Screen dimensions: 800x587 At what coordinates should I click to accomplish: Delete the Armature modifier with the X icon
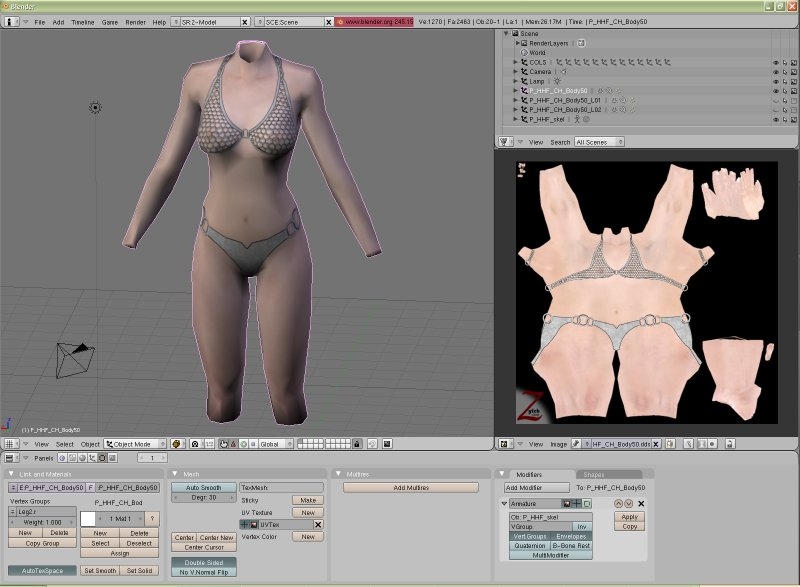(x=641, y=503)
